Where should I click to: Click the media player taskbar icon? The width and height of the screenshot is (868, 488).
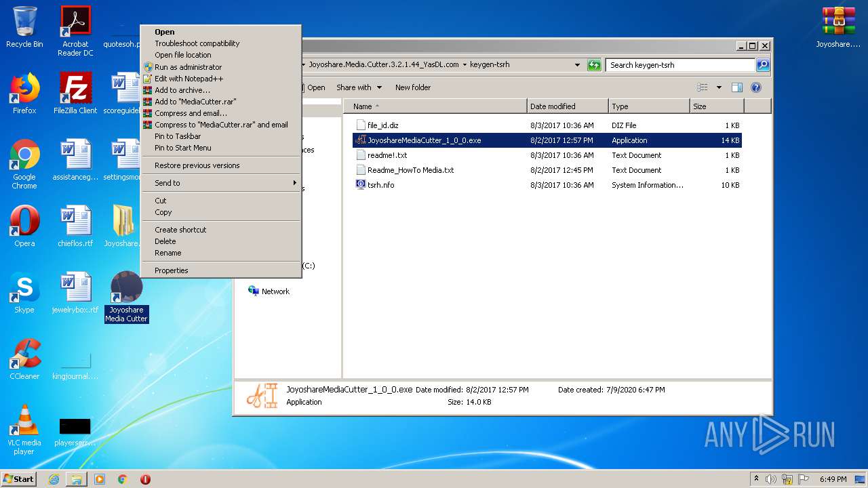pos(100,479)
